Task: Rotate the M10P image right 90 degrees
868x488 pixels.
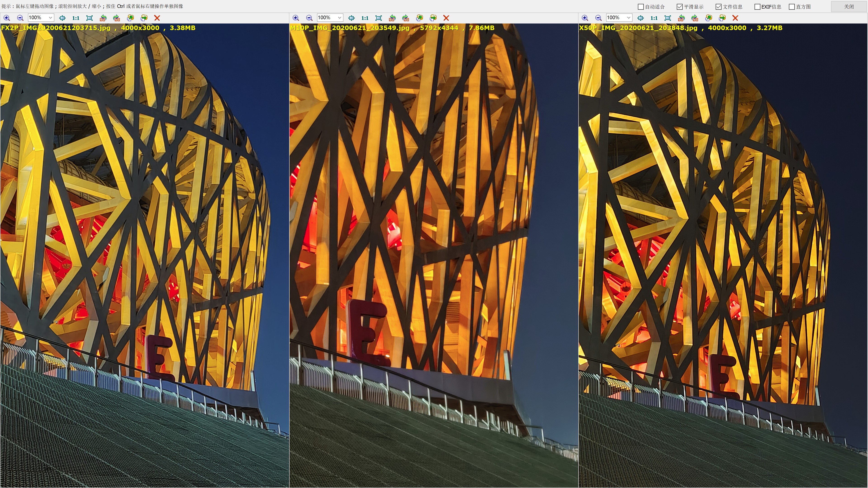Action: tap(406, 18)
